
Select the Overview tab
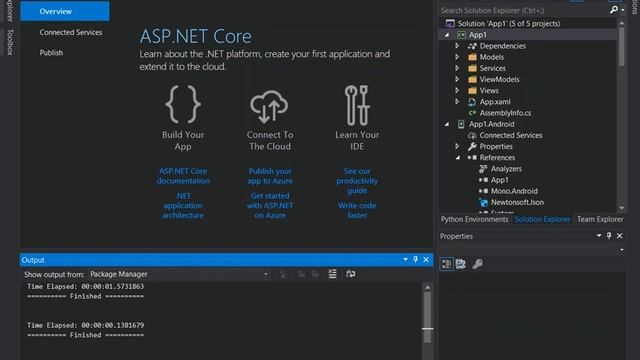65,11
